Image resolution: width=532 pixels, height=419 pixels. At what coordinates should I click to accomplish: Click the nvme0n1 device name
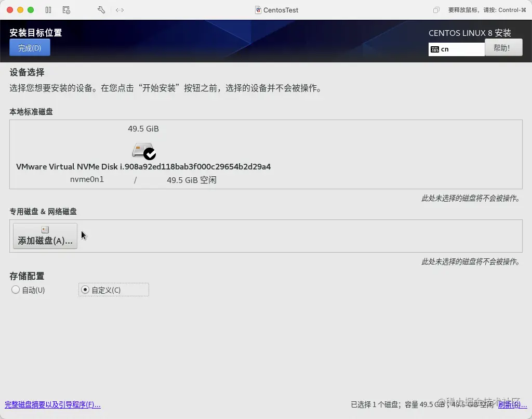[87, 179]
